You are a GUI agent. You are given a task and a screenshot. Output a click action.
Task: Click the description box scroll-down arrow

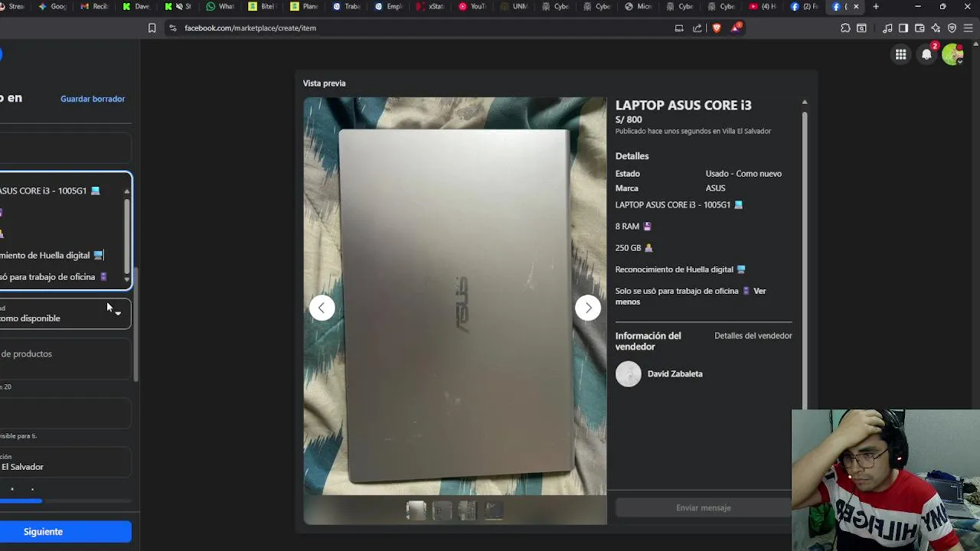click(x=127, y=280)
